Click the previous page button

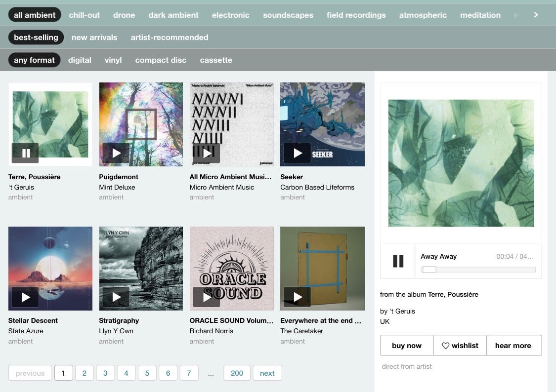[x=30, y=373]
